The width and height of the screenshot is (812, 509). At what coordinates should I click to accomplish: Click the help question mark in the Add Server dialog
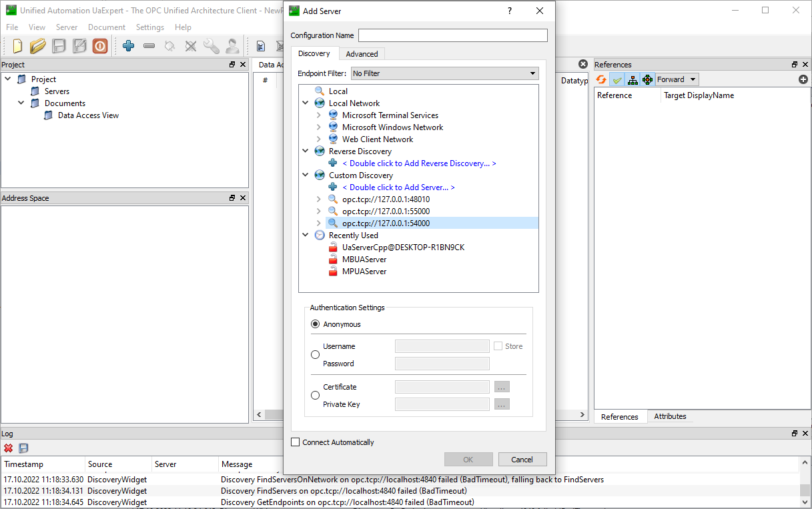click(510, 11)
